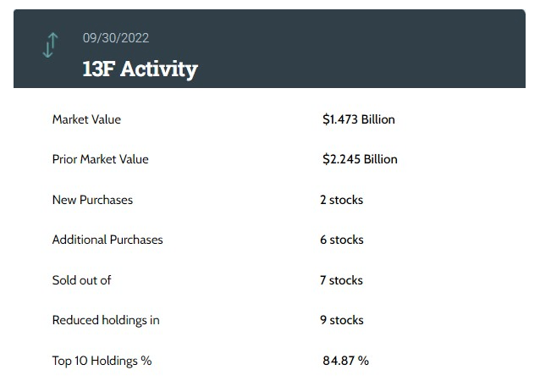The height and width of the screenshot is (392, 540).
Task: Click the Prior Market Value label
Action: [x=100, y=159]
